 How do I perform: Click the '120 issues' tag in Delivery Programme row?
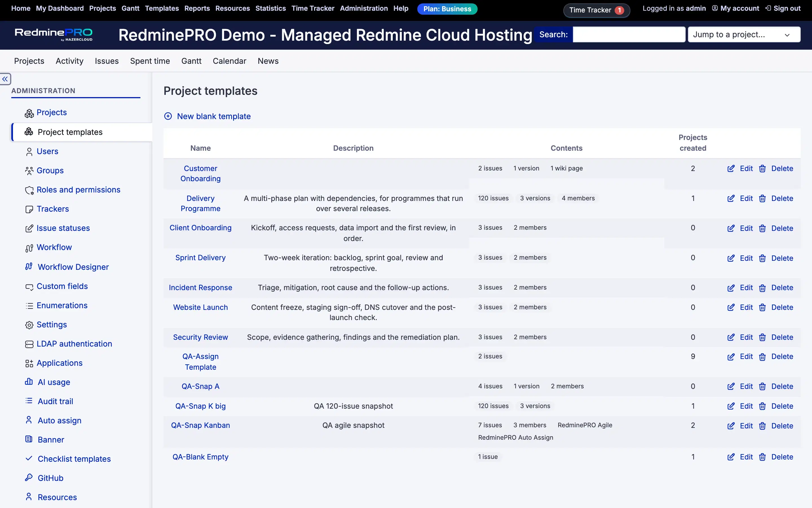tap(493, 198)
